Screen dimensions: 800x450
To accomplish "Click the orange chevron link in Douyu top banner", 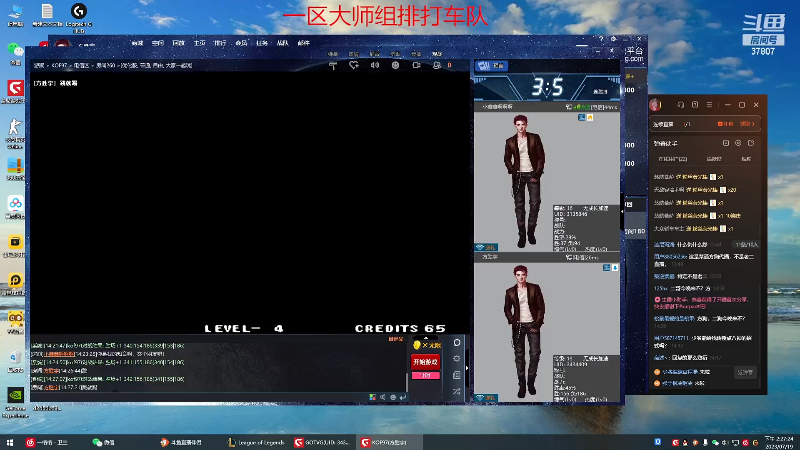I will click(x=747, y=124).
